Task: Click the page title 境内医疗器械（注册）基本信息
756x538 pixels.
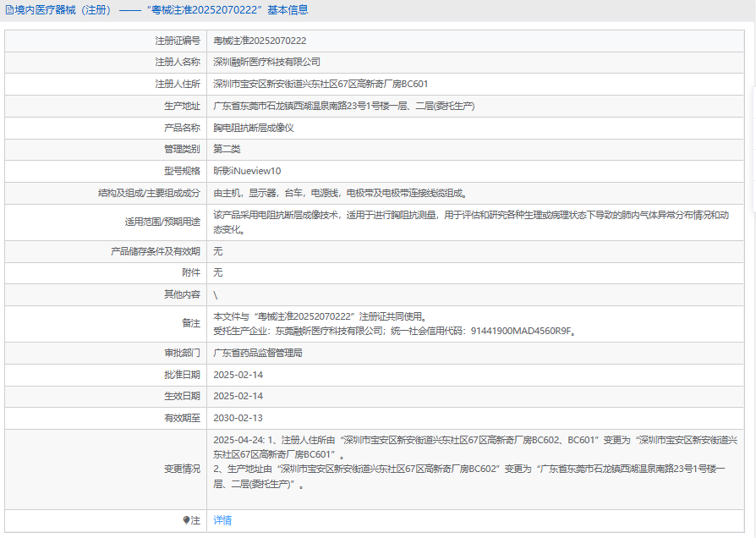Action: (161, 10)
